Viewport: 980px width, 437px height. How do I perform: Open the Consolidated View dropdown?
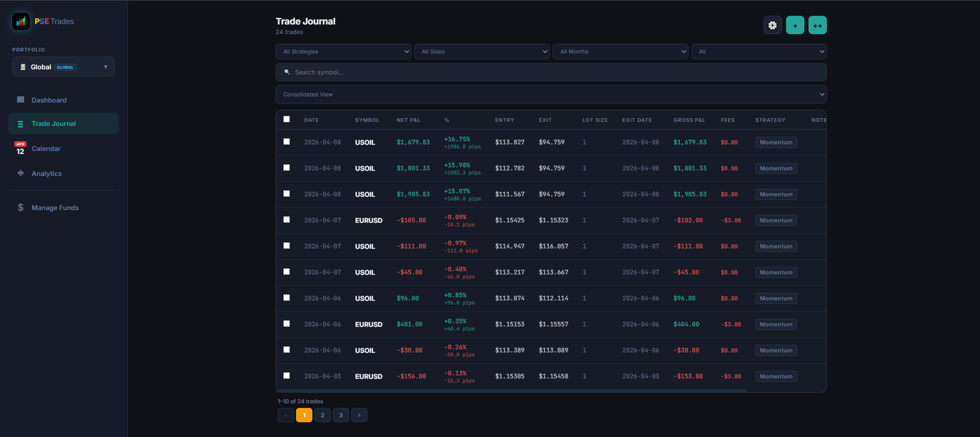[x=551, y=94]
